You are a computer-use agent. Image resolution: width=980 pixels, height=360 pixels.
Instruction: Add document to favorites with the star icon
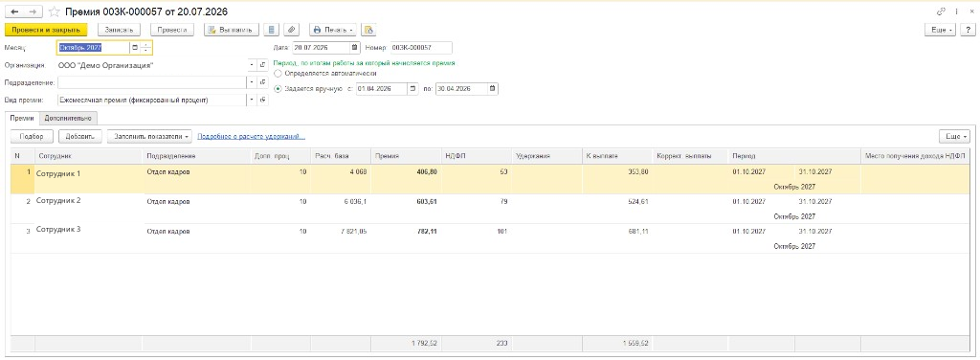click(x=55, y=11)
